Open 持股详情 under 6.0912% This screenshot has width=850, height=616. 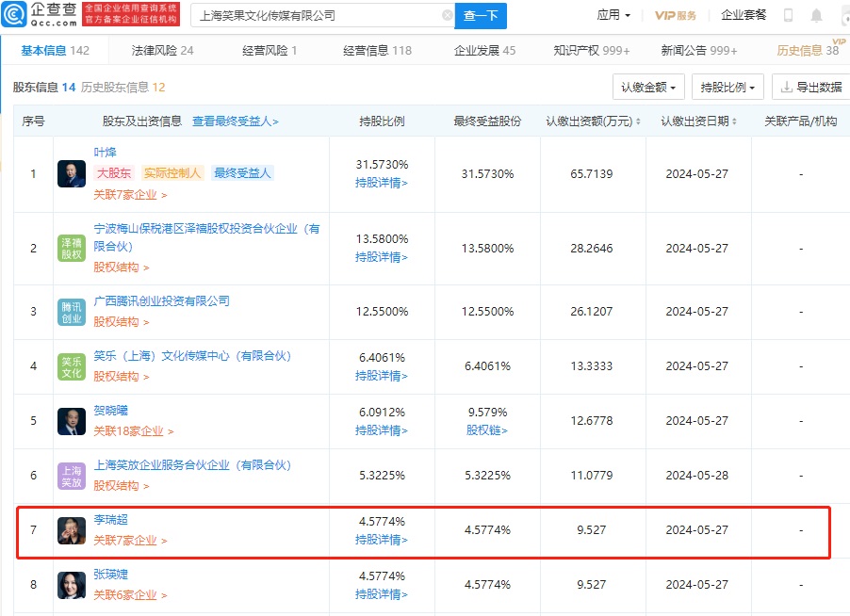pyautogui.click(x=381, y=430)
